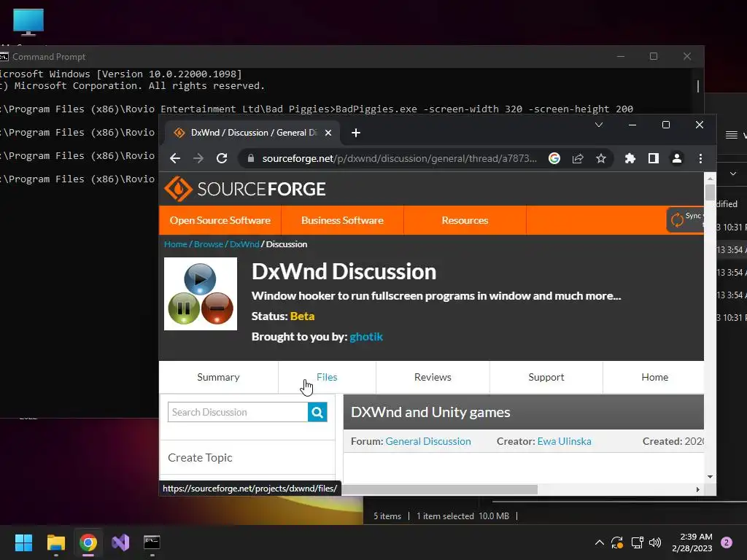Switch to the Support tab
Viewport: 747px width, 560px height.
point(546,377)
